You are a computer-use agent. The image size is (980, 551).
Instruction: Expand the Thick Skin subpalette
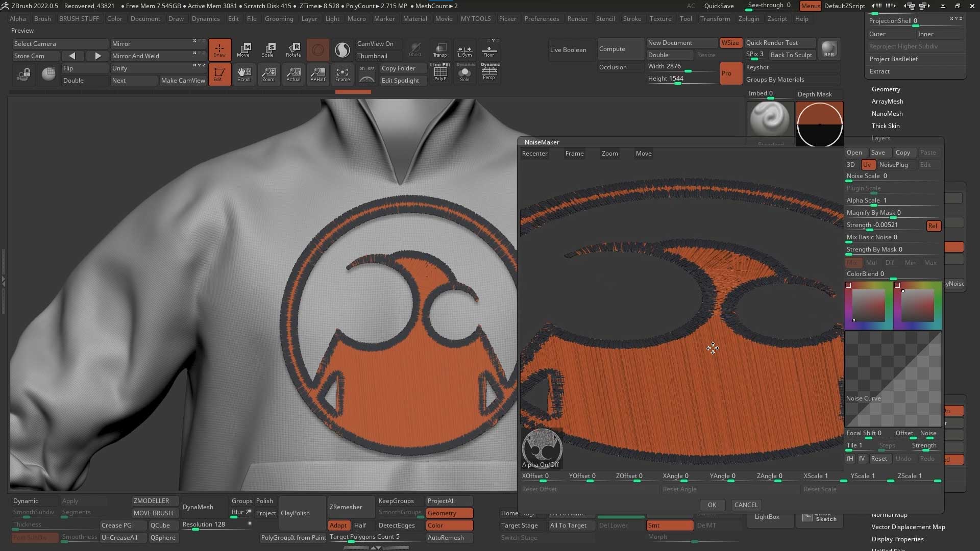pos(886,126)
